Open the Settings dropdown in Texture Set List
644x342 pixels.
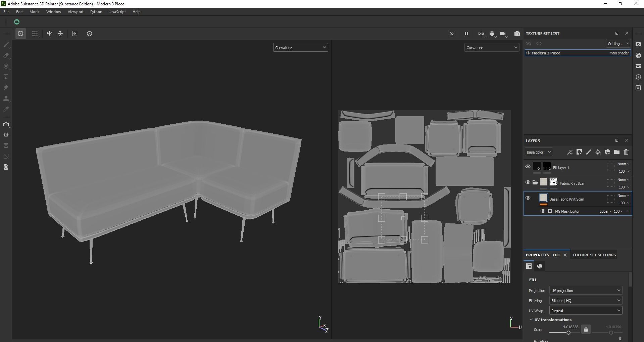tap(618, 44)
